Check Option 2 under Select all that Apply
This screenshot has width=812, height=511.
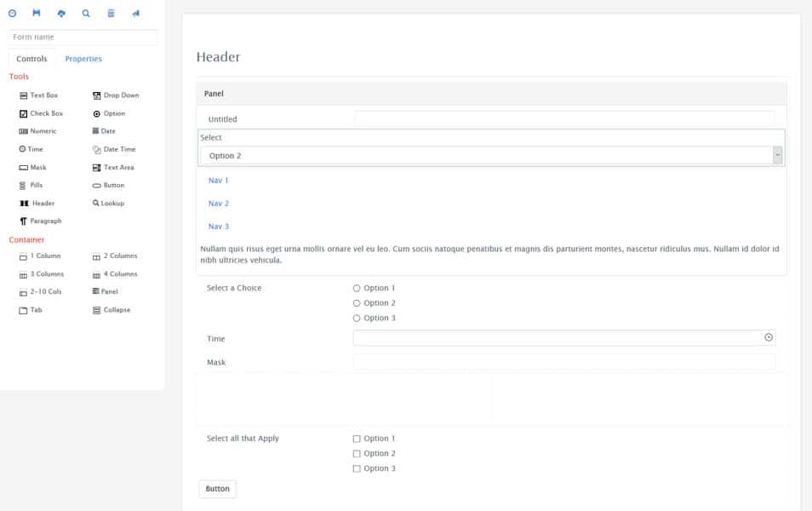357,454
